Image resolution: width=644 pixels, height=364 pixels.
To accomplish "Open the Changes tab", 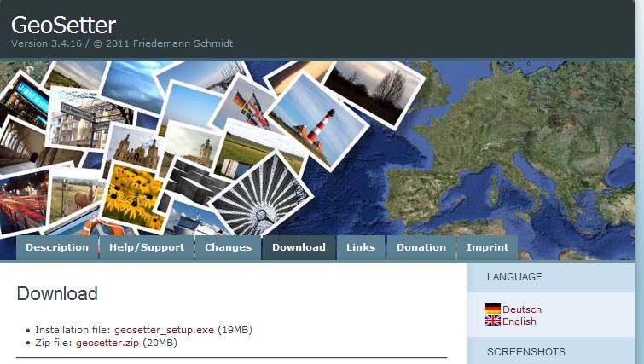I will point(228,247).
